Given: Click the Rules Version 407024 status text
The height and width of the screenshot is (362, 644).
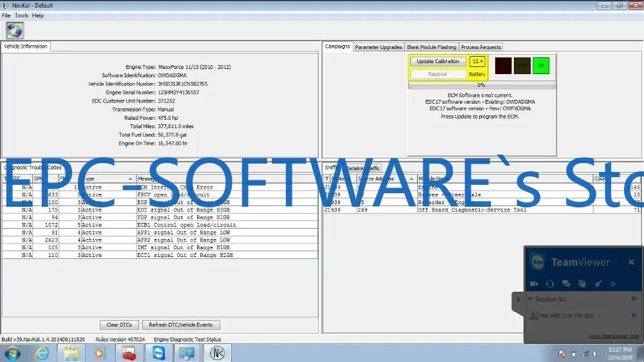Looking at the screenshot, I should pos(120,339).
